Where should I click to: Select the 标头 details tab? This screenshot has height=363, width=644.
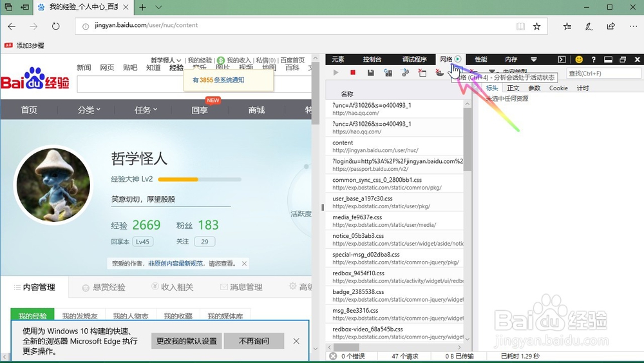pos(491,88)
